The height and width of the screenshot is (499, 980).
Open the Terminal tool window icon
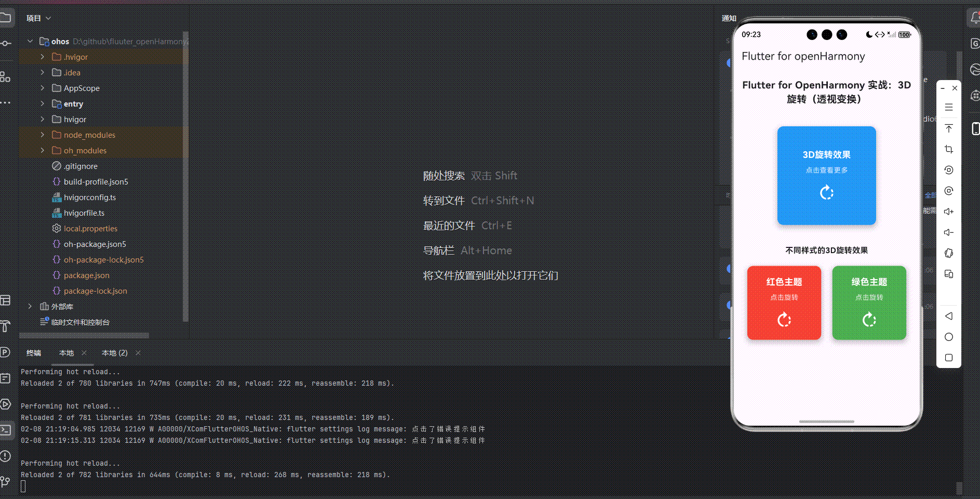tap(5, 430)
